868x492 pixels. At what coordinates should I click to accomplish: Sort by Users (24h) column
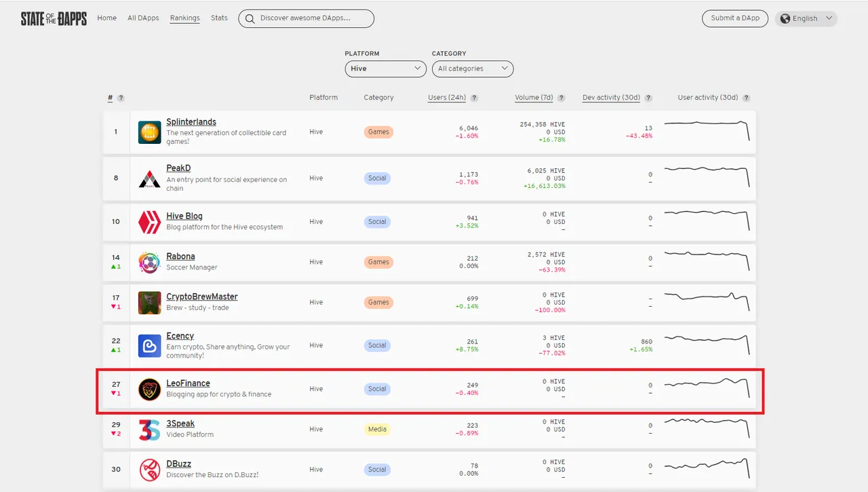(x=447, y=98)
